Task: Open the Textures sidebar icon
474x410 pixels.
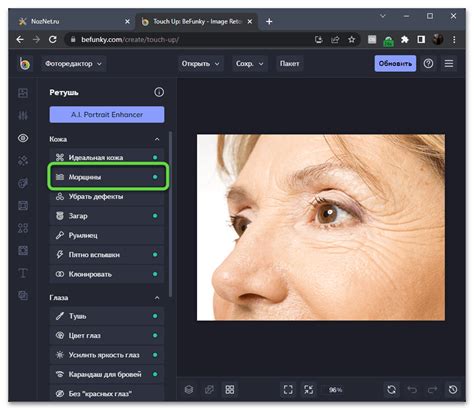Action: tap(23, 295)
